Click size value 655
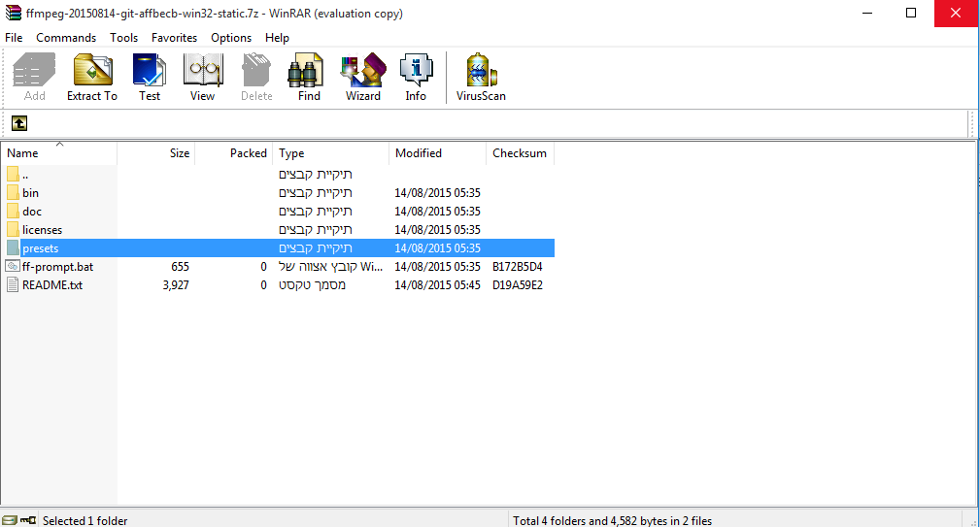Screen dimensions: 980x527 (180, 267)
